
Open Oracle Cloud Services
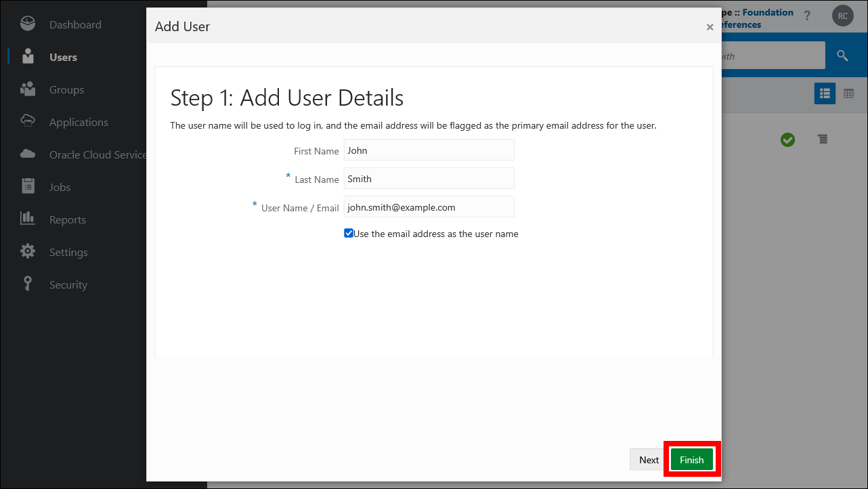tap(97, 154)
